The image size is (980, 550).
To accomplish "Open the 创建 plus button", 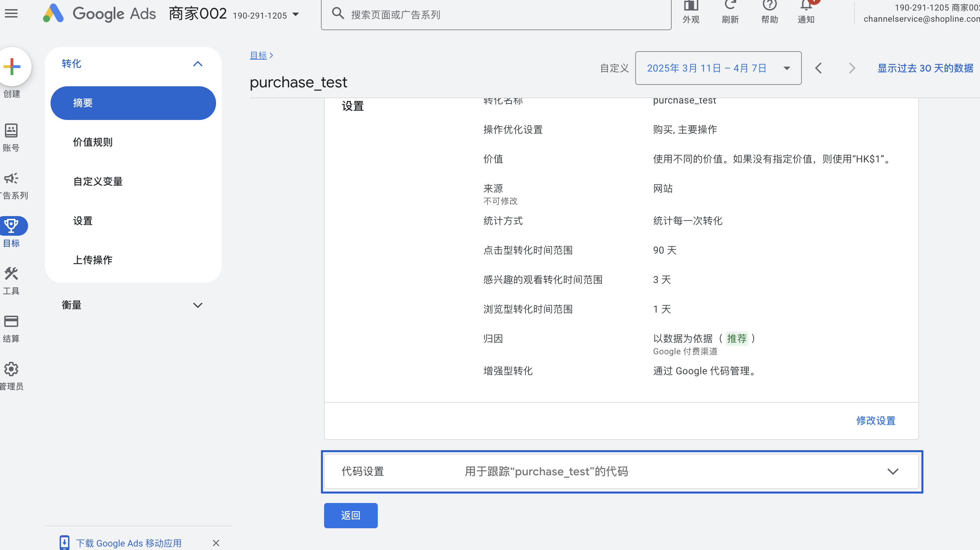I will pos(12,67).
